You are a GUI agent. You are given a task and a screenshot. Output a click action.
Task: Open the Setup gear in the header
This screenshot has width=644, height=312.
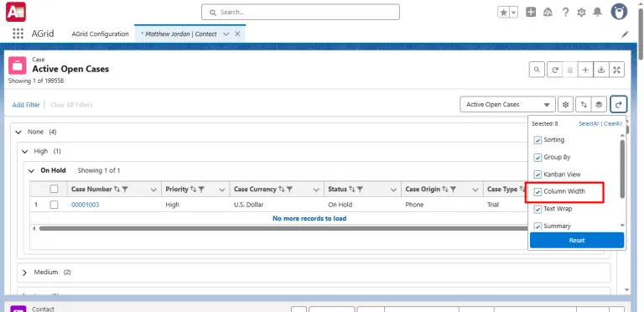581,13
